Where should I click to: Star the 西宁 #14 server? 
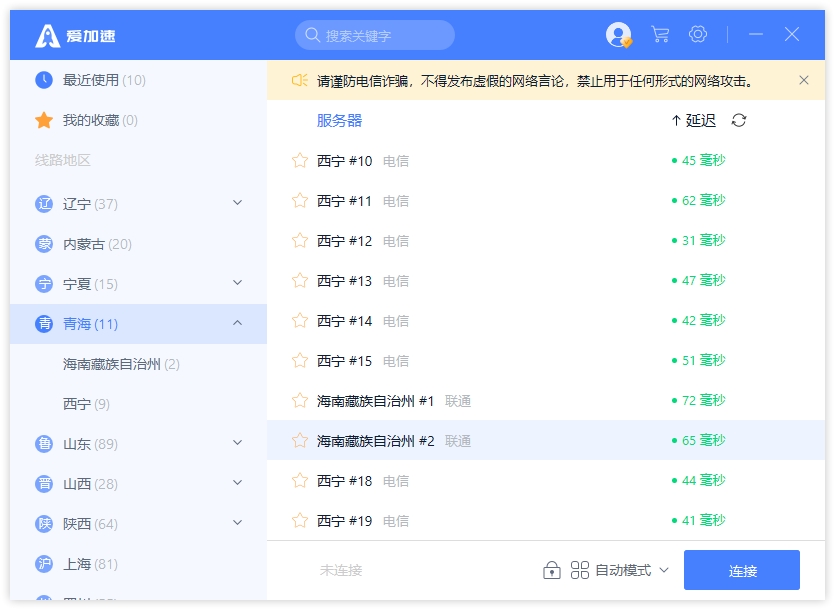tap(300, 320)
